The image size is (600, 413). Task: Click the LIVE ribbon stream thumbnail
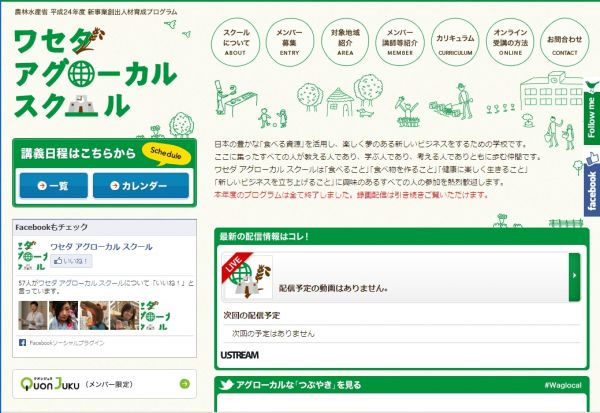tap(248, 276)
